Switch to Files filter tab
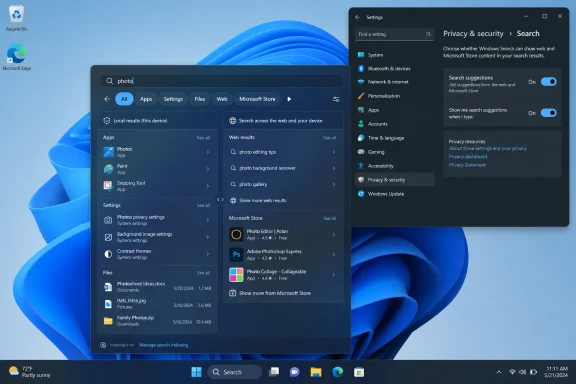 click(199, 99)
